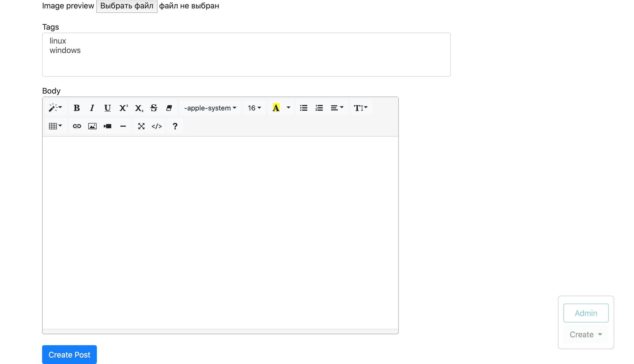Image resolution: width=634 pixels, height=364 pixels.
Task: Toggle code view in the editor
Action: coord(157,126)
